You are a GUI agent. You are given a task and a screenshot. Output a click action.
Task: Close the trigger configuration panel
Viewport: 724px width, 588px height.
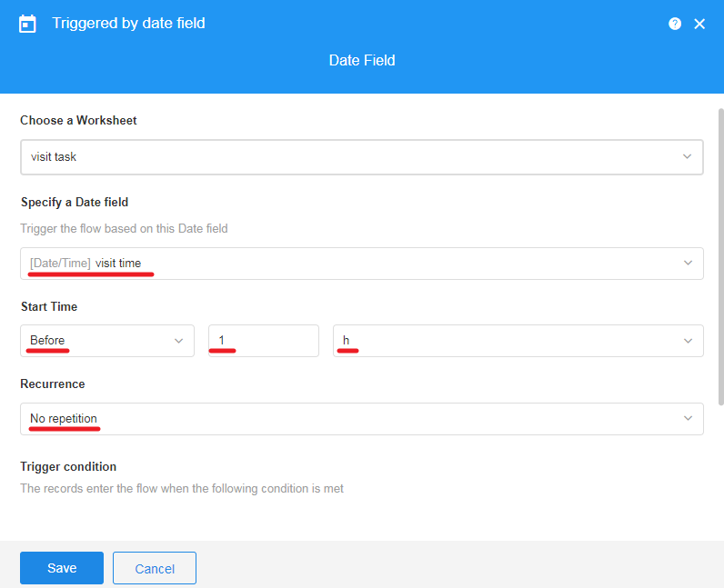(x=699, y=24)
